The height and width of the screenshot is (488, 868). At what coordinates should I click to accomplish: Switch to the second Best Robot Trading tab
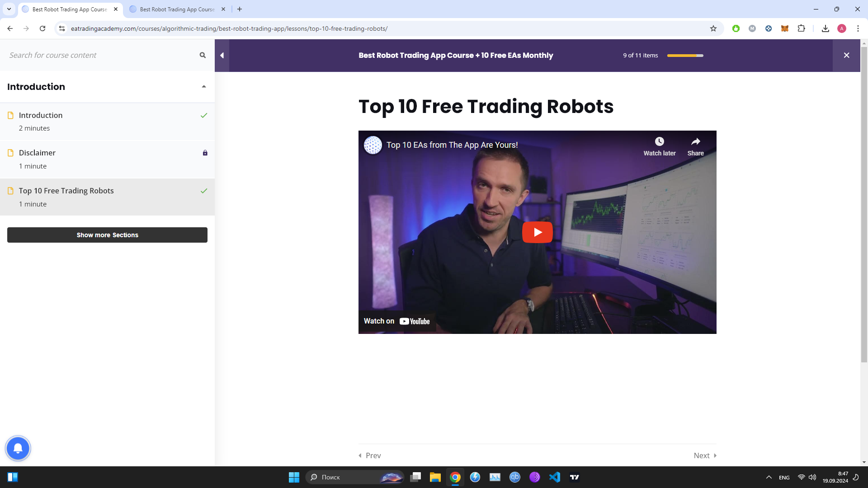pos(176,9)
